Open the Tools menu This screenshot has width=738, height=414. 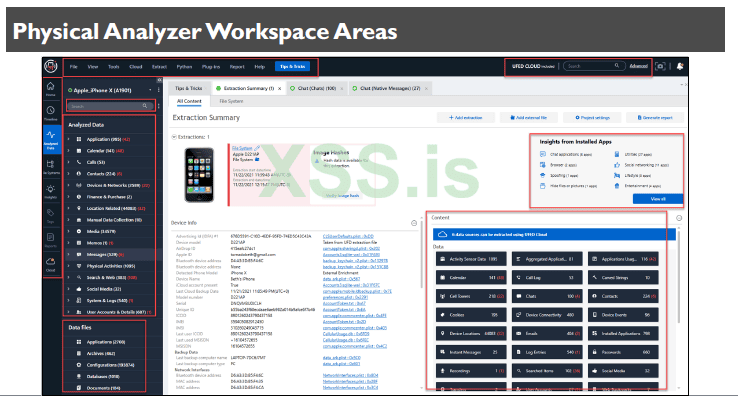coord(113,67)
